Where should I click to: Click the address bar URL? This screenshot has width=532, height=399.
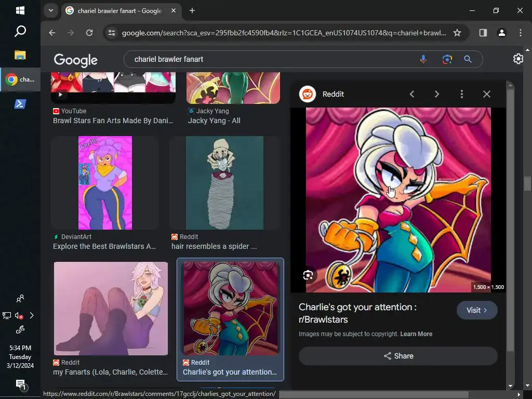284,33
